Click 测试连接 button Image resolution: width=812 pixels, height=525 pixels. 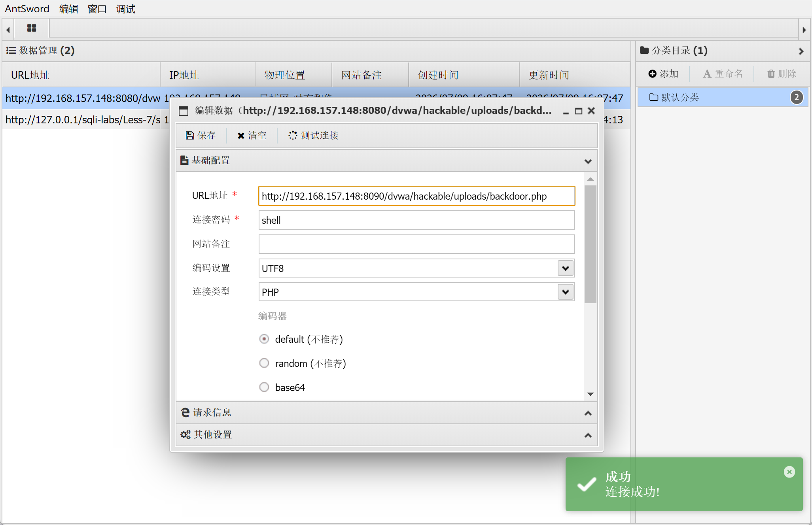point(313,136)
